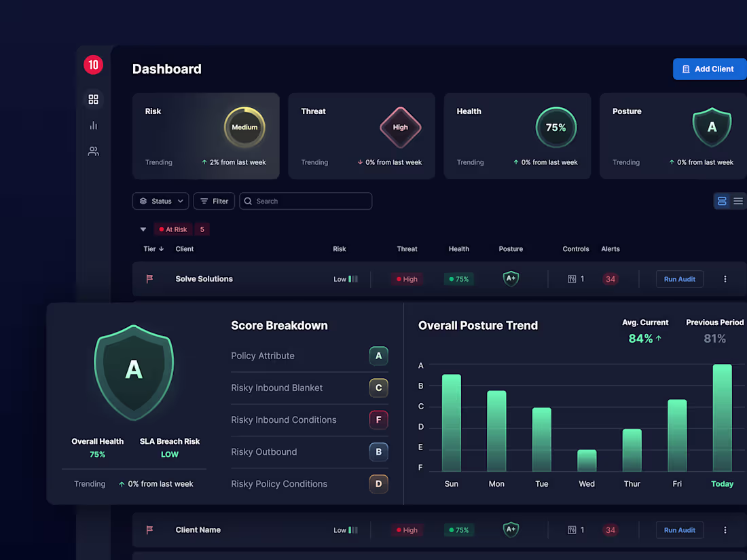Screen dimensions: 747x560
Task: Click the Posture column header
Action: [511, 249]
